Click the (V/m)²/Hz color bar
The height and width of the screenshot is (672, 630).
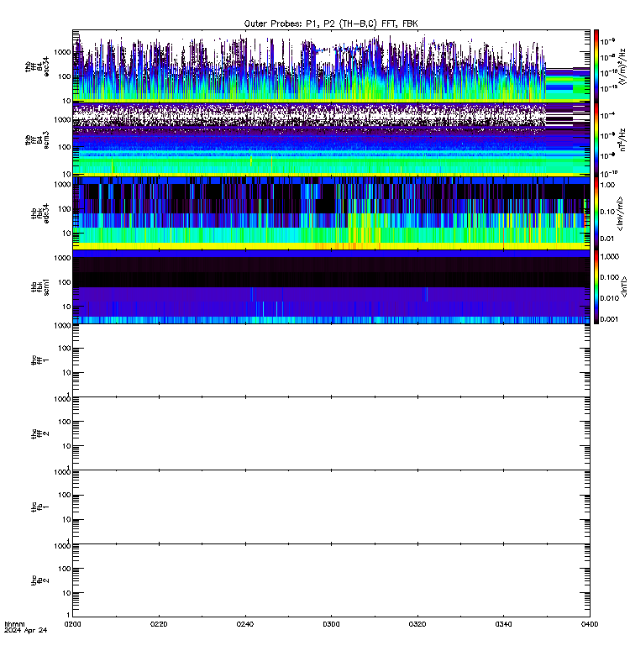click(x=596, y=66)
